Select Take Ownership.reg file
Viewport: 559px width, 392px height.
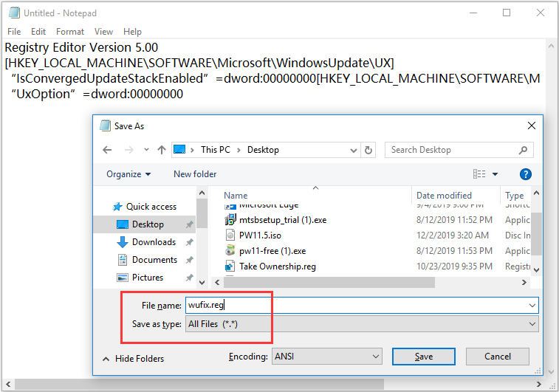pos(278,267)
